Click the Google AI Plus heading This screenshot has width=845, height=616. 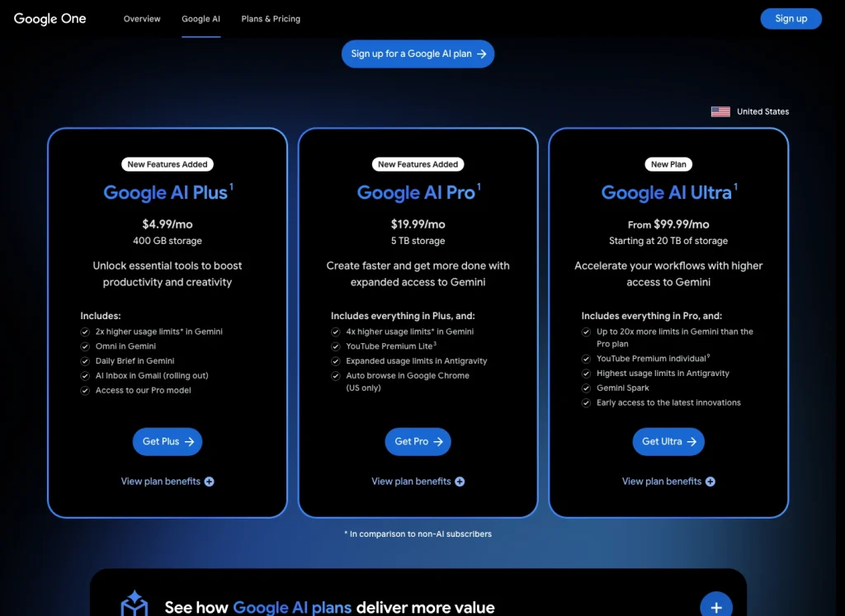(168, 192)
